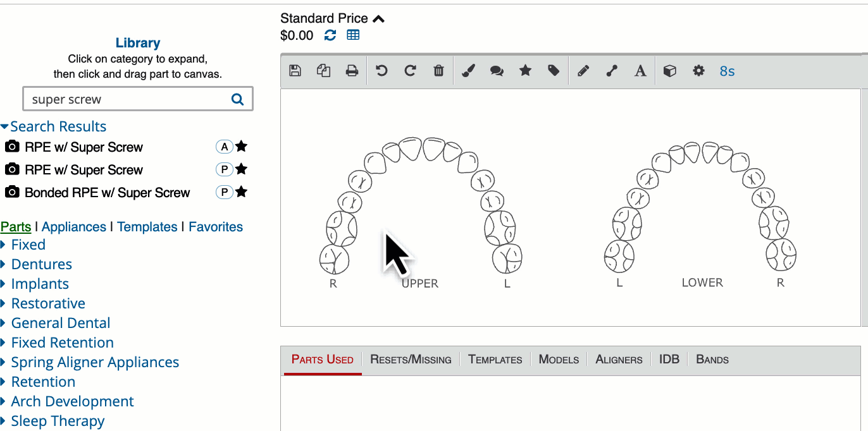Click the Print icon
Image resolution: width=868 pixels, height=431 pixels.
(352, 71)
